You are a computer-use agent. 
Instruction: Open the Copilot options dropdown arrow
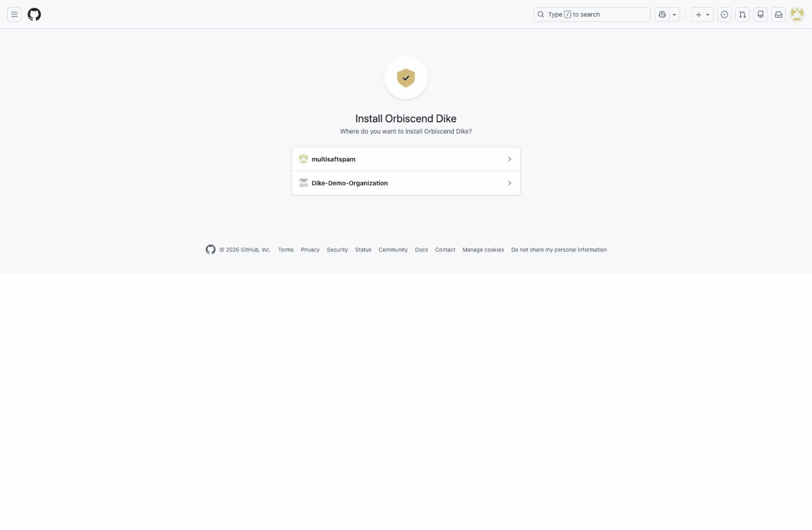(674, 14)
